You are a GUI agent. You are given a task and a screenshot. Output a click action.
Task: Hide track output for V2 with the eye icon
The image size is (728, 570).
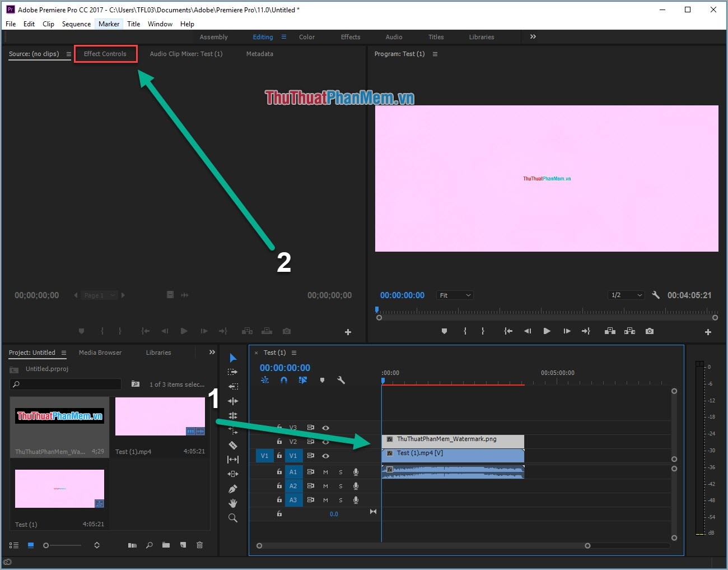(326, 442)
